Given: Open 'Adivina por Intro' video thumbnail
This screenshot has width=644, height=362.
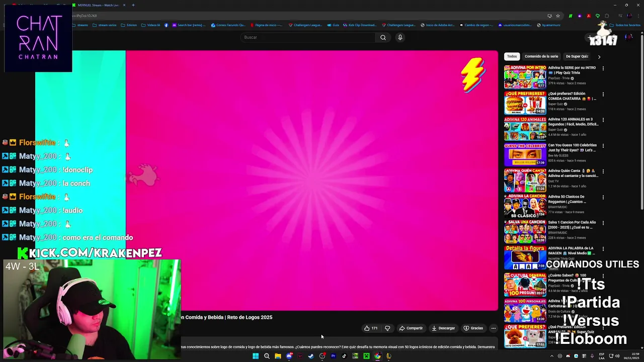Looking at the screenshot, I should [x=525, y=77].
